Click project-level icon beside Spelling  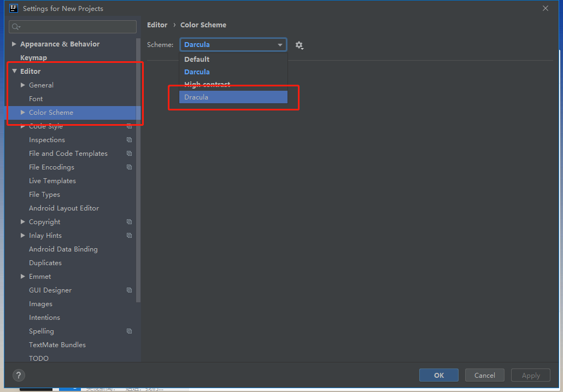[129, 331]
